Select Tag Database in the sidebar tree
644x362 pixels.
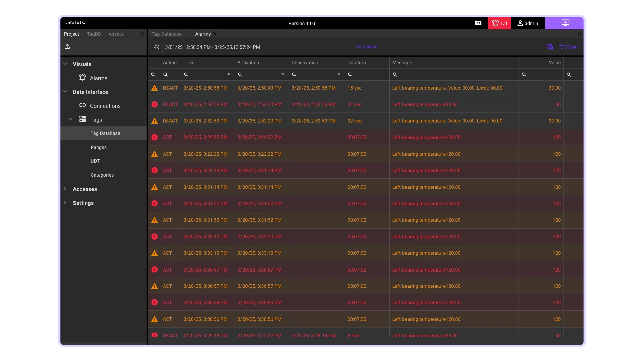point(103,133)
